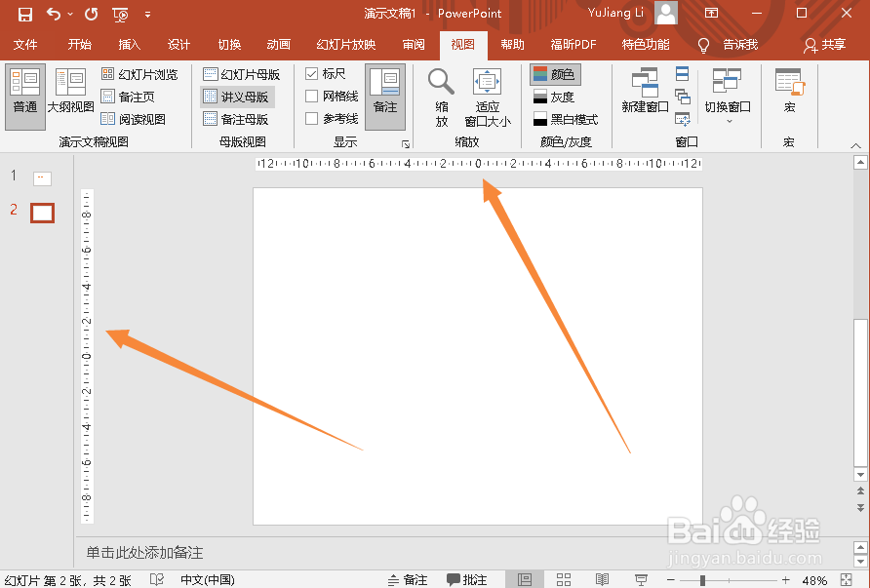Open the 特色功能 tab
This screenshot has width=870, height=588.
646,45
